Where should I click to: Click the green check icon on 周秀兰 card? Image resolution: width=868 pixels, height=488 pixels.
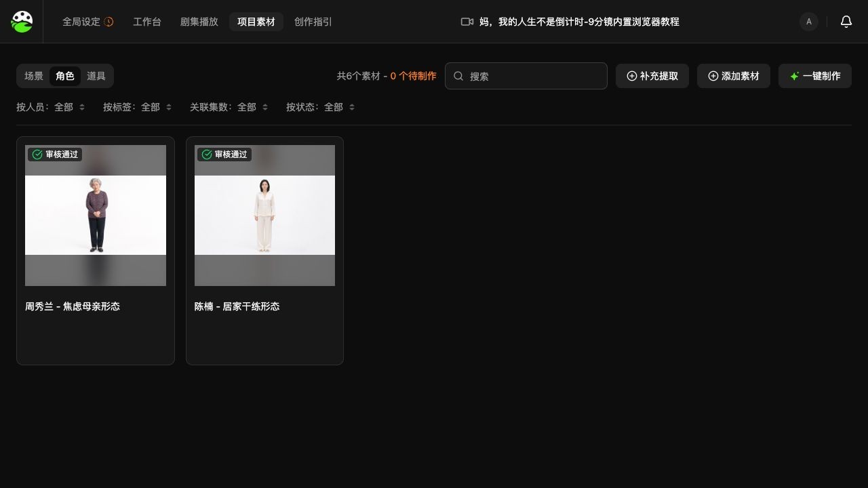37,155
